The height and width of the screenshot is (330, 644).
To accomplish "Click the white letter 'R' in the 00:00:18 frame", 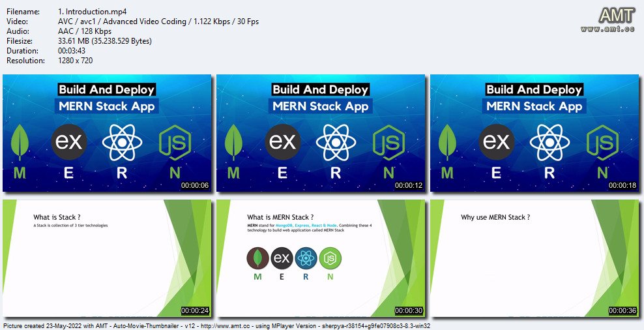I will pyautogui.click(x=549, y=173).
